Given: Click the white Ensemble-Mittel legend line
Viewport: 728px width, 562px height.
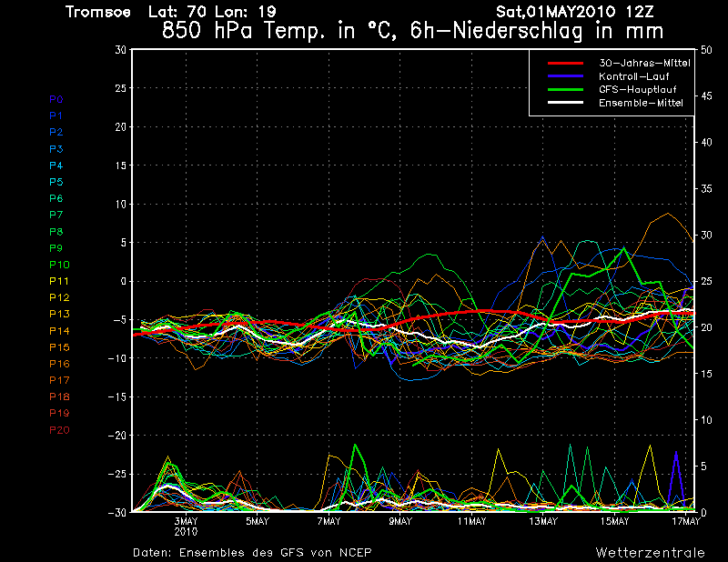Looking at the screenshot, I should tap(564, 104).
